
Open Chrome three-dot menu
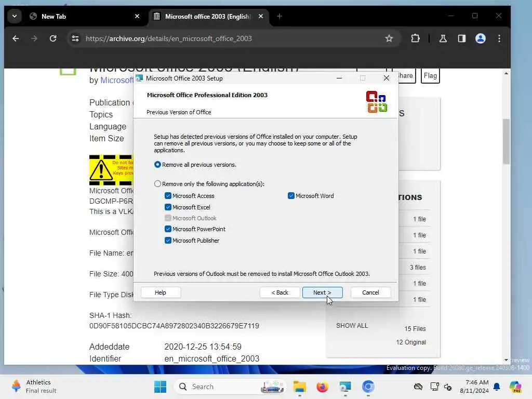(499, 38)
